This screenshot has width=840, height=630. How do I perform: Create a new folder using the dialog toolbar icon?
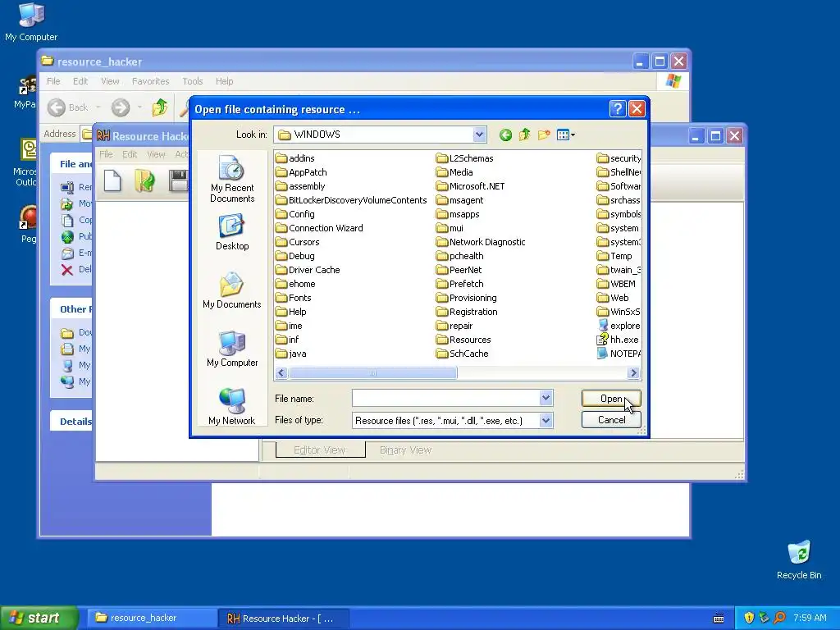[544, 135]
